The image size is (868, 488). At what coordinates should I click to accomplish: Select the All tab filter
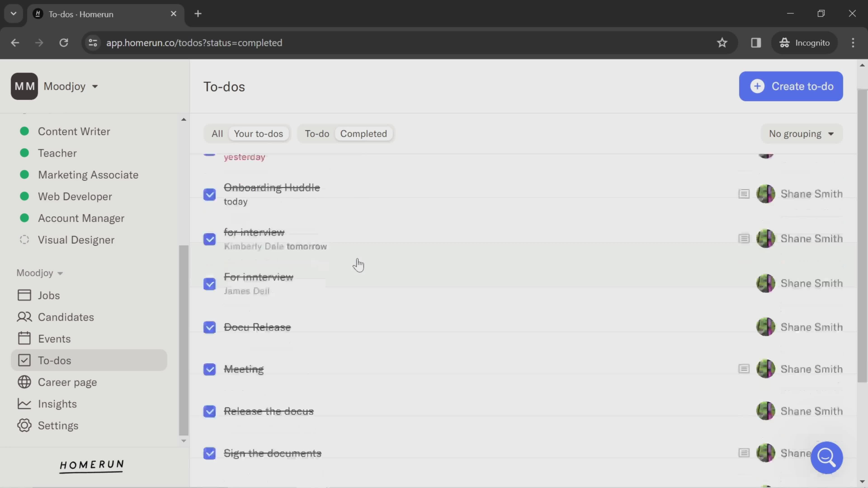coord(217,134)
